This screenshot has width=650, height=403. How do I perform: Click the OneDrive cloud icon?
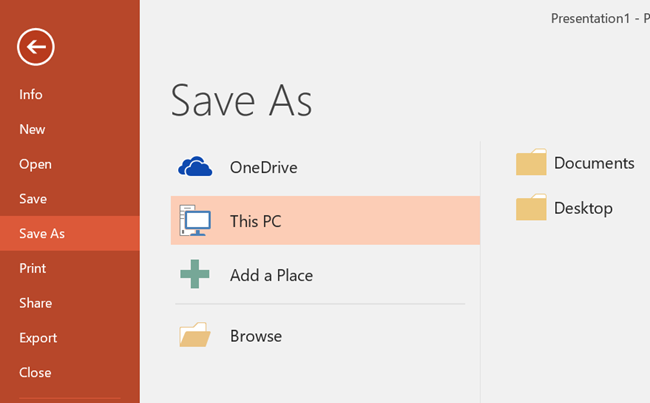point(195,167)
